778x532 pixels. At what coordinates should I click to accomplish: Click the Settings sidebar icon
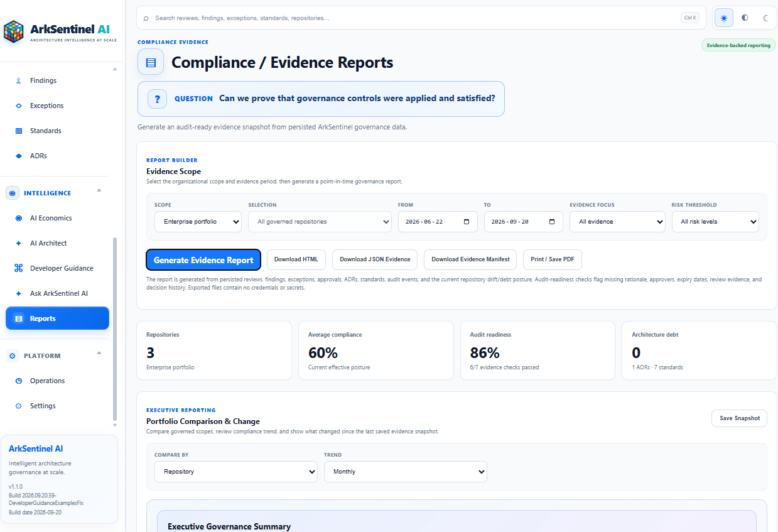18,406
